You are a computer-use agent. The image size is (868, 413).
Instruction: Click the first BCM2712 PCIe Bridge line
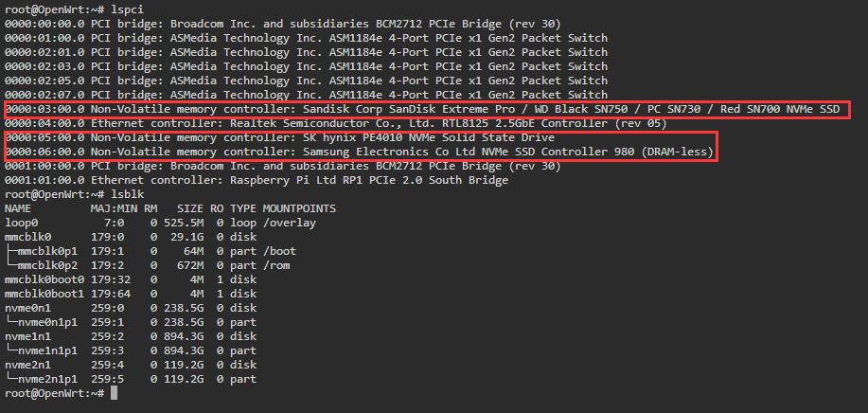[283, 24]
